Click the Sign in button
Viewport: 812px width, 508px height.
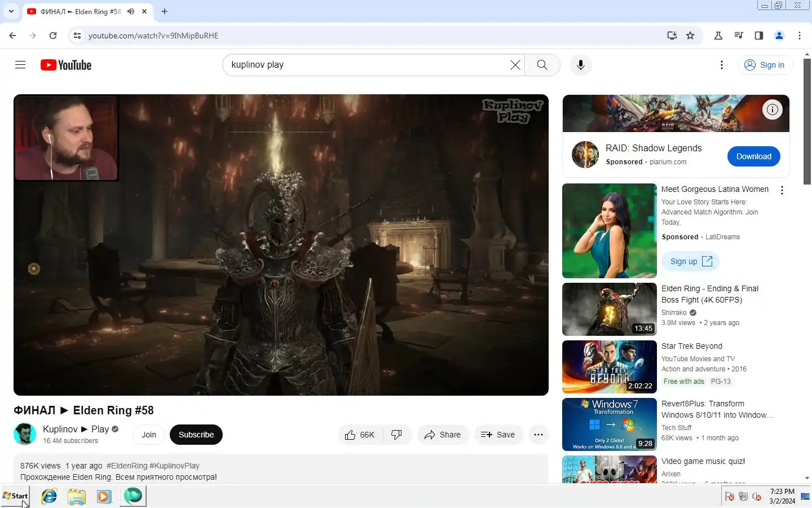pyautogui.click(x=765, y=65)
